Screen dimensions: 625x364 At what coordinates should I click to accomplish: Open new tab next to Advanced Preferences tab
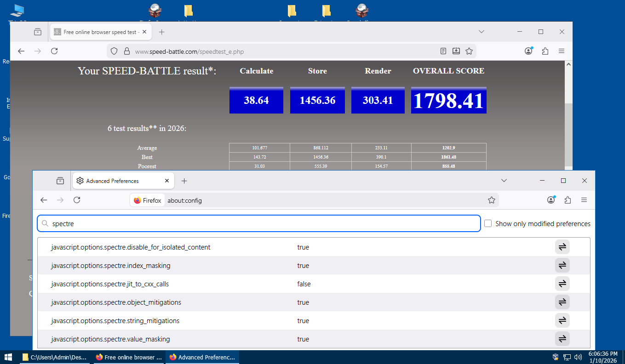click(x=184, y=181)
